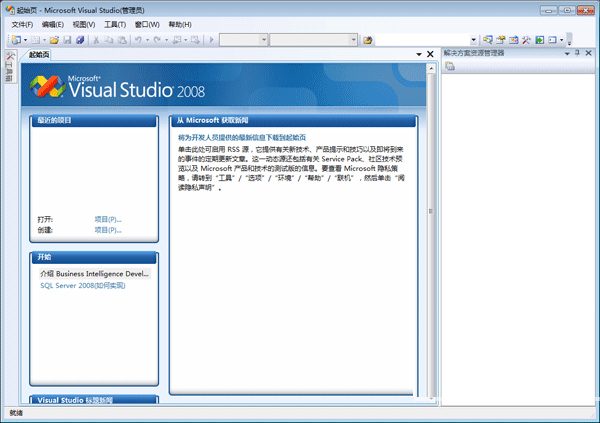This screenshot has width=600, height=423.
Task: Open 介绍 Business Intelligence Devel... link
Action: tap(95, 274)
